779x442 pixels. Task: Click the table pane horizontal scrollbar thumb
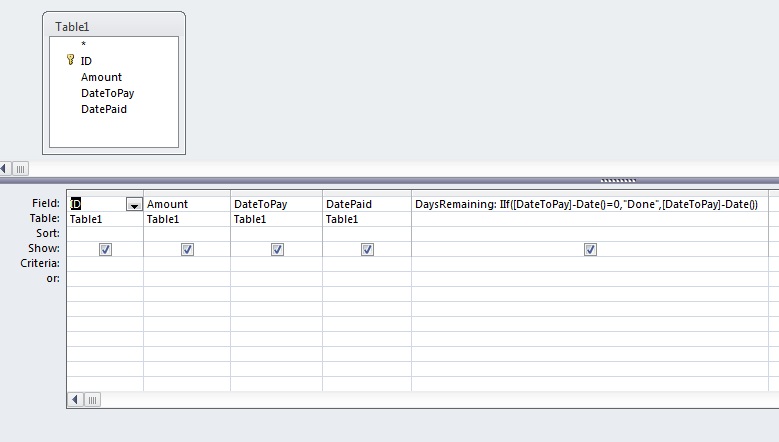coord(20,169)
